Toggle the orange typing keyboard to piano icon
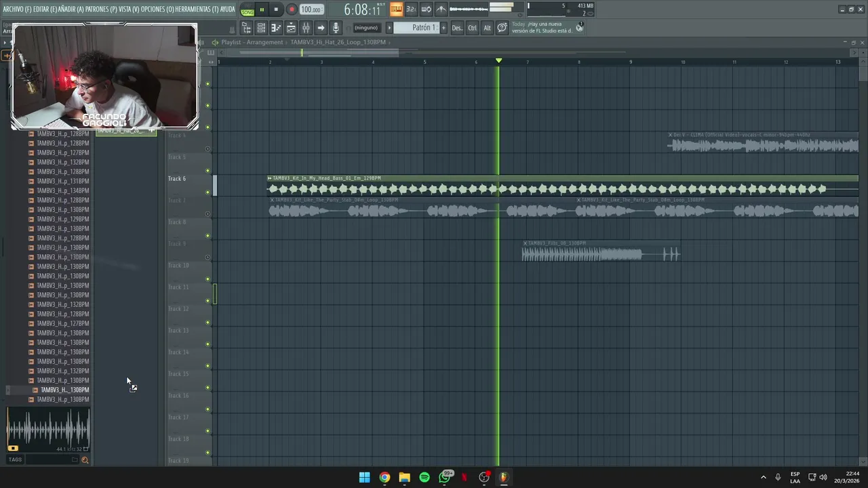Screen dimensions: 868x488 (x=396, y=9)
